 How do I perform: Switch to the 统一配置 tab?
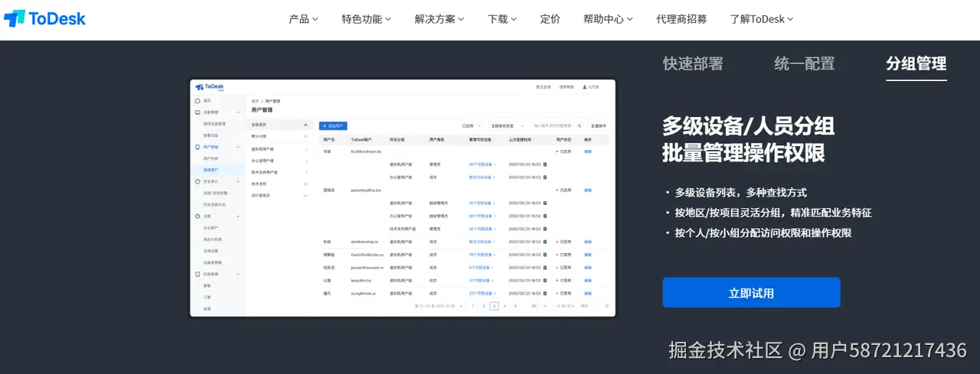tap(805, 63)
